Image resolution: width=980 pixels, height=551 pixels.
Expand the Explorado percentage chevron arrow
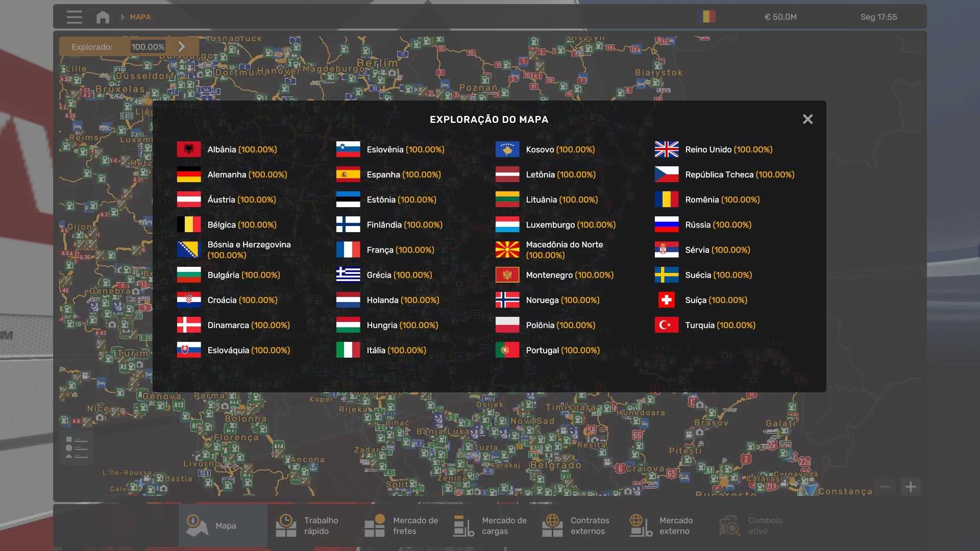click(182, 46)
